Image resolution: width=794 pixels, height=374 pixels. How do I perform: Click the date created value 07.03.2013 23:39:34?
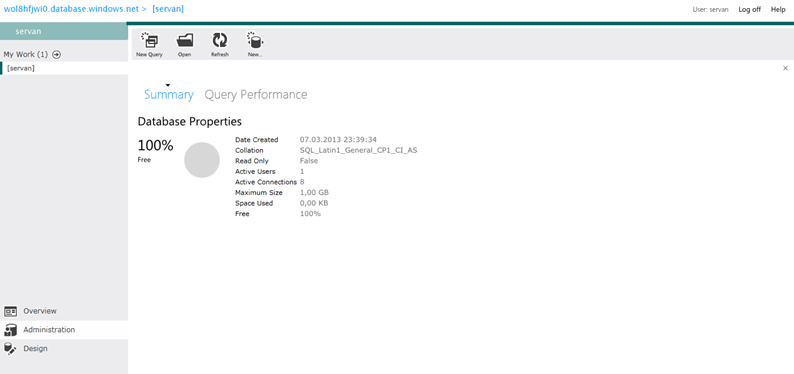click(x=338, y=140)
